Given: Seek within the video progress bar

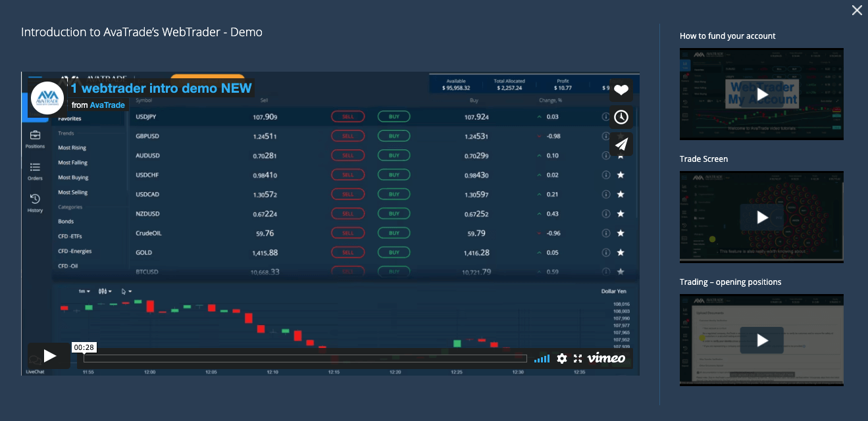Looking at the screenshot, I should 305,359.
